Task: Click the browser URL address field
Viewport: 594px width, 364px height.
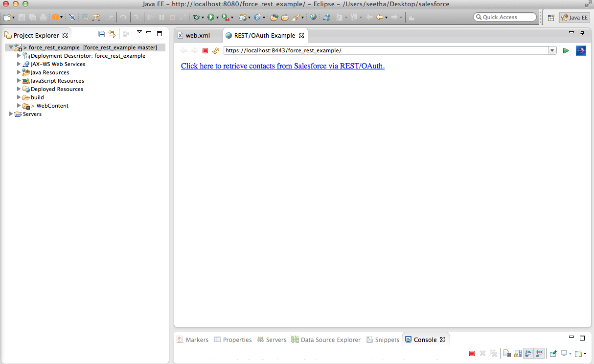Action: click(386, 50)
